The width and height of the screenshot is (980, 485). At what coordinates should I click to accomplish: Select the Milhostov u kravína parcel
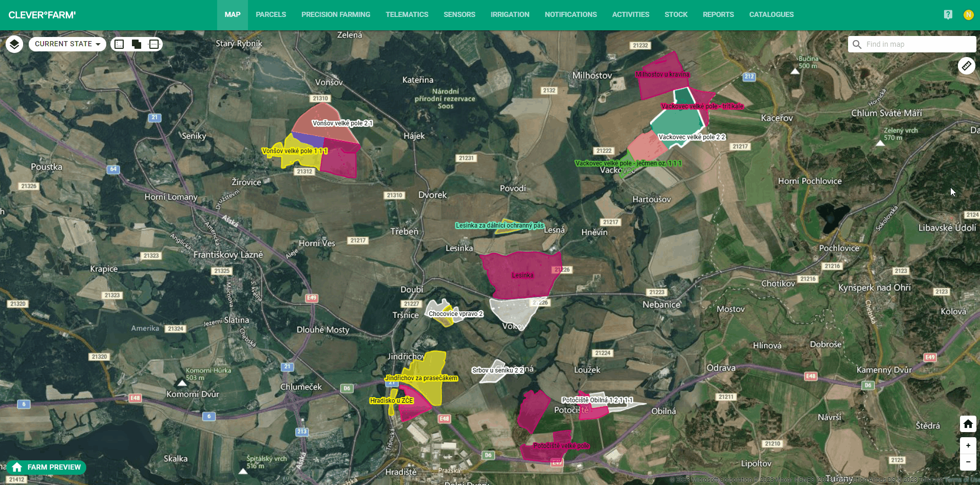pos(662,74)
